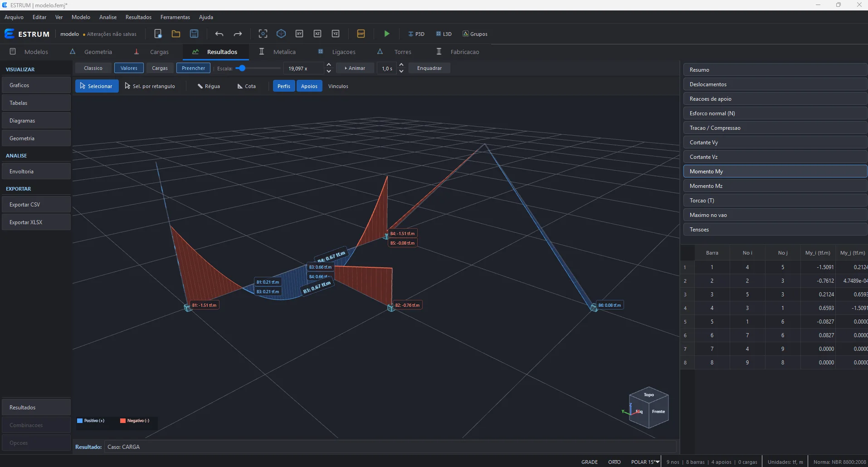868x467 pixels.
Task: Run analysis with green play icon
Action: [x=387, y=34]
